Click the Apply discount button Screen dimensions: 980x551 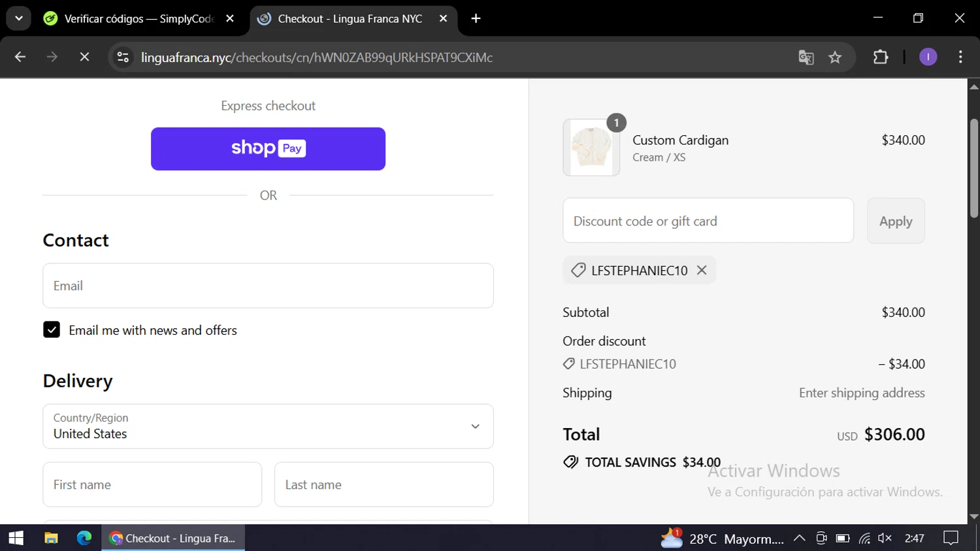pos(896,221)
